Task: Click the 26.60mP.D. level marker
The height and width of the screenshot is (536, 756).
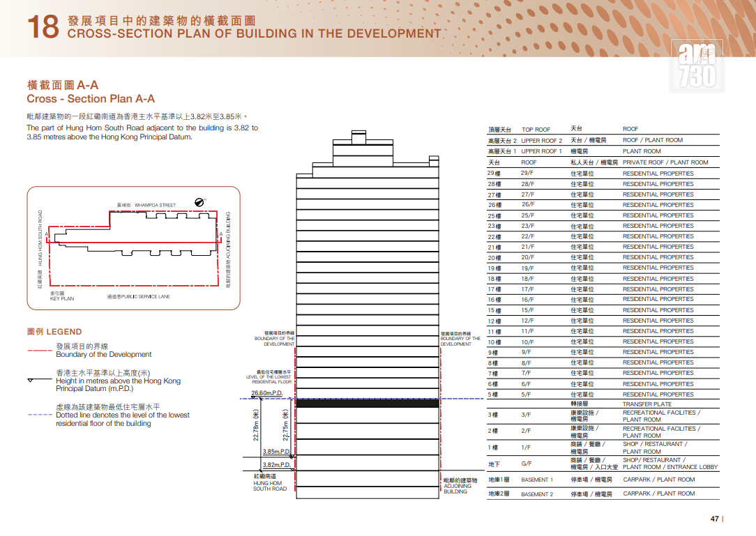Action: pyautogui.click(x=267, y=393)
